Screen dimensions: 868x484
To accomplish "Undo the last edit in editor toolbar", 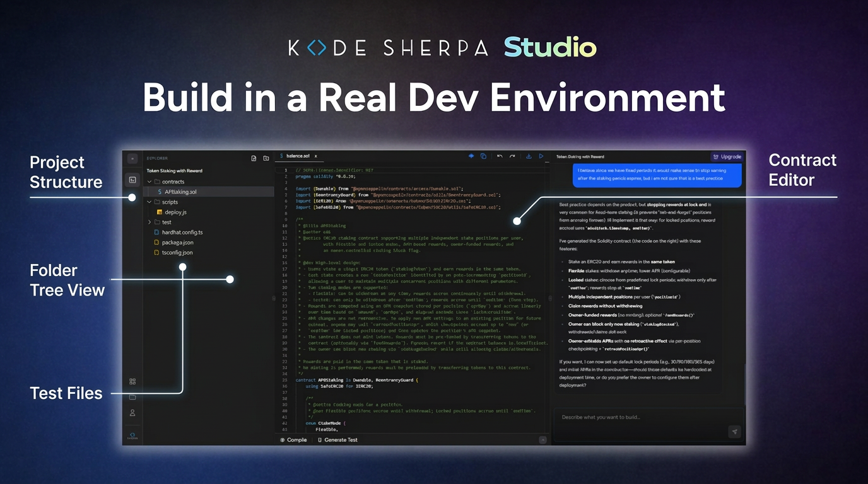I will pos(500,156).
